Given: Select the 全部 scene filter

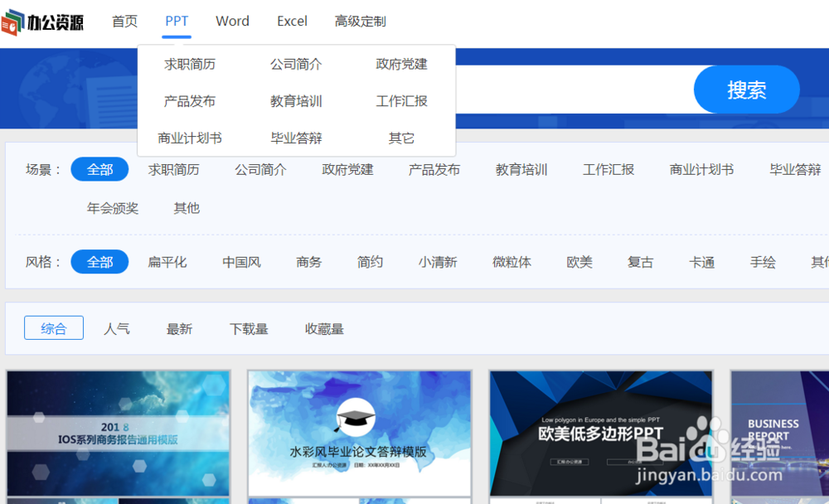Looking at the screenshot, I should [x=99, y=169].
